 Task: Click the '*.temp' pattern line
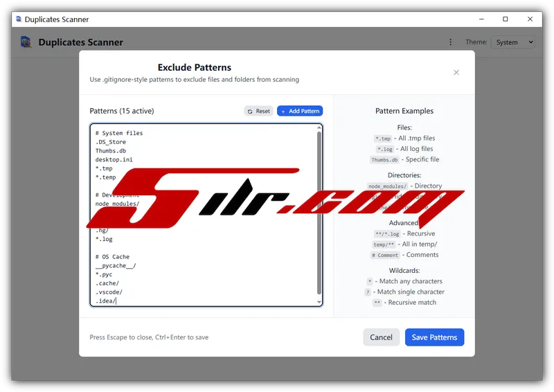pos(106,177)
